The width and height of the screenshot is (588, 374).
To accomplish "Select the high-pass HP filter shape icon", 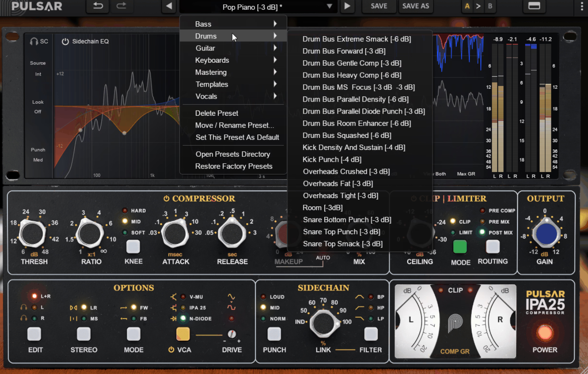I will tap(359, 307).
